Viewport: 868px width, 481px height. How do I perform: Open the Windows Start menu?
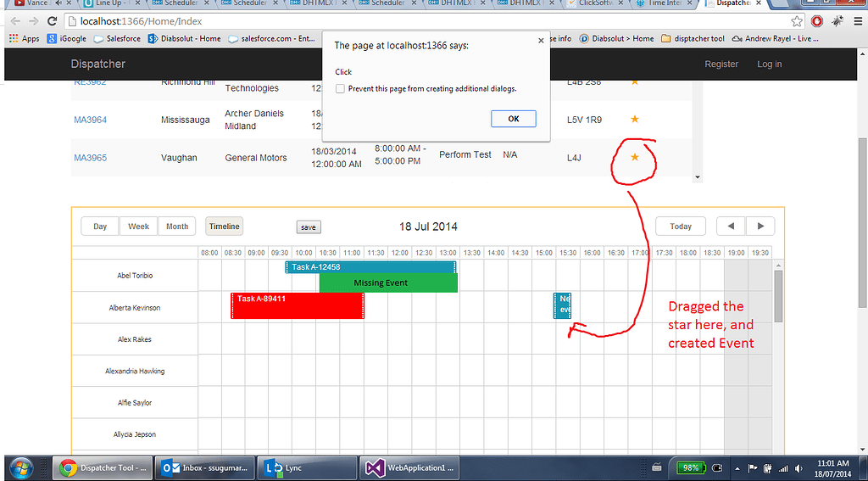pyautogui.click(x=21, y=467)
